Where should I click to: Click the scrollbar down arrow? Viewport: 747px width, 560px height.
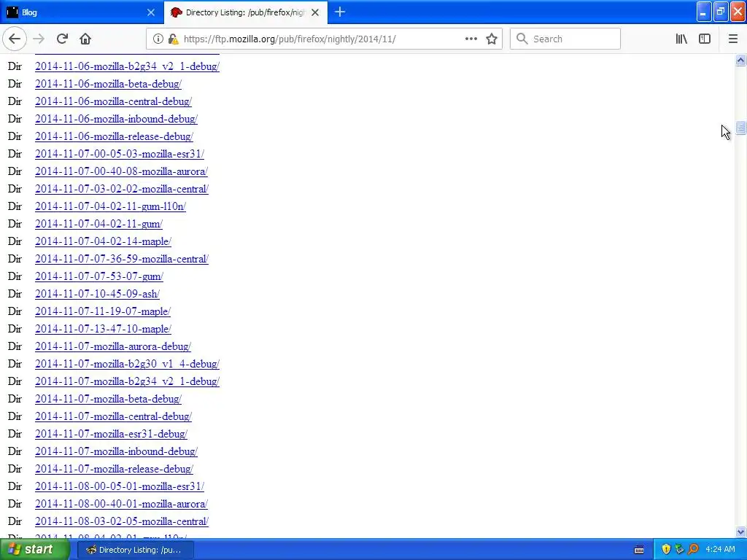(x=741, y=532)
